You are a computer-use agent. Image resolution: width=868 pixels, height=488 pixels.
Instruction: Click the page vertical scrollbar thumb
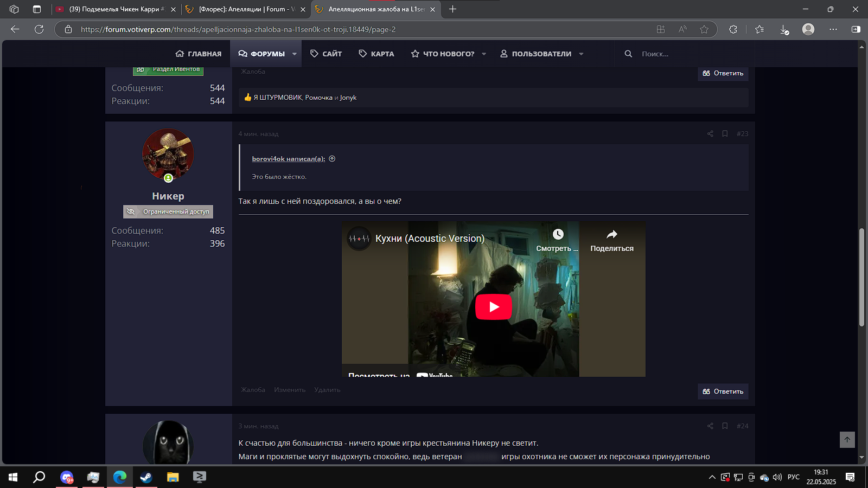point(861,278)
